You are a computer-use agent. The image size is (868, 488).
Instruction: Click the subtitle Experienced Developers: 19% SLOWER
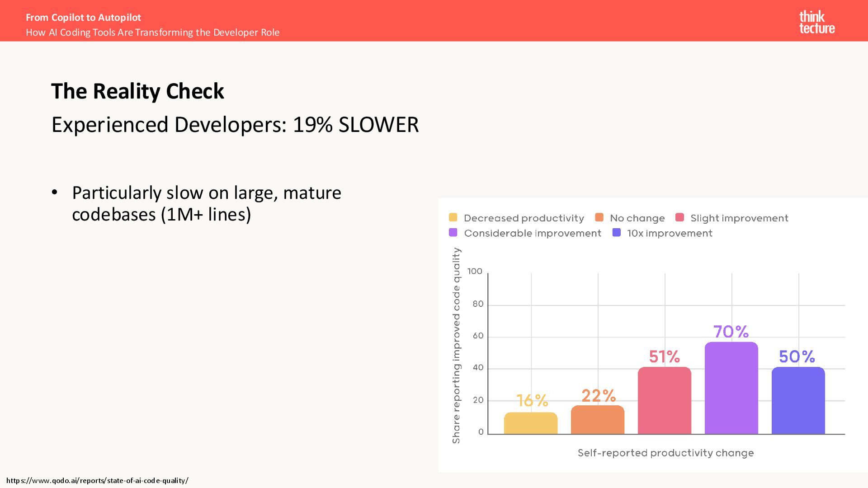[235, 125]
